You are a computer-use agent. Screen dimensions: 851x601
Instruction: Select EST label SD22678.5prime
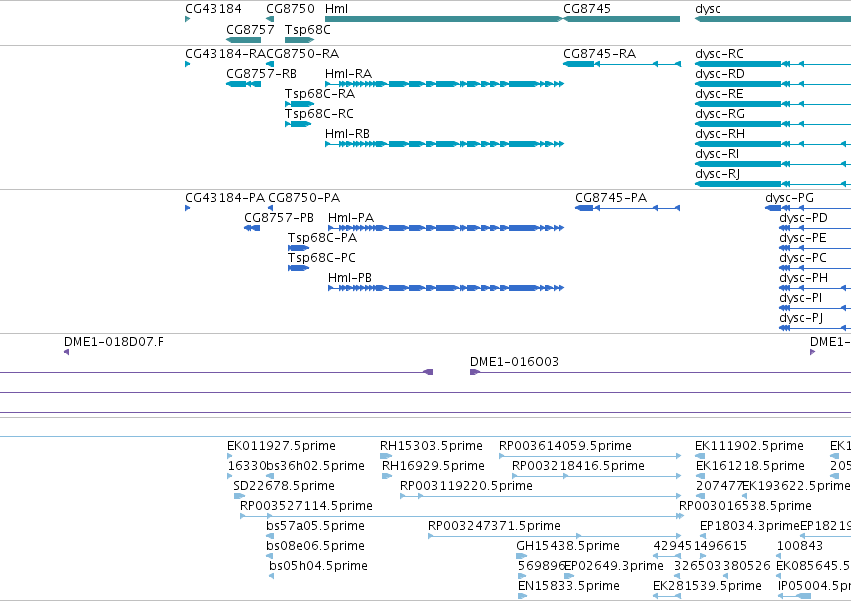point(284,486)
